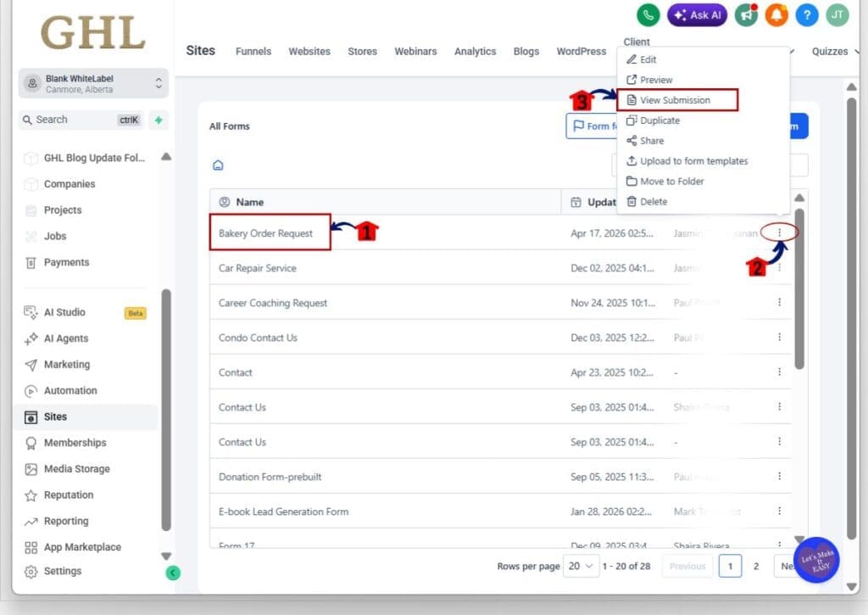Screen dimensions: 868x615
Task: Switch to the Websites tab
Action: (309, 52)
